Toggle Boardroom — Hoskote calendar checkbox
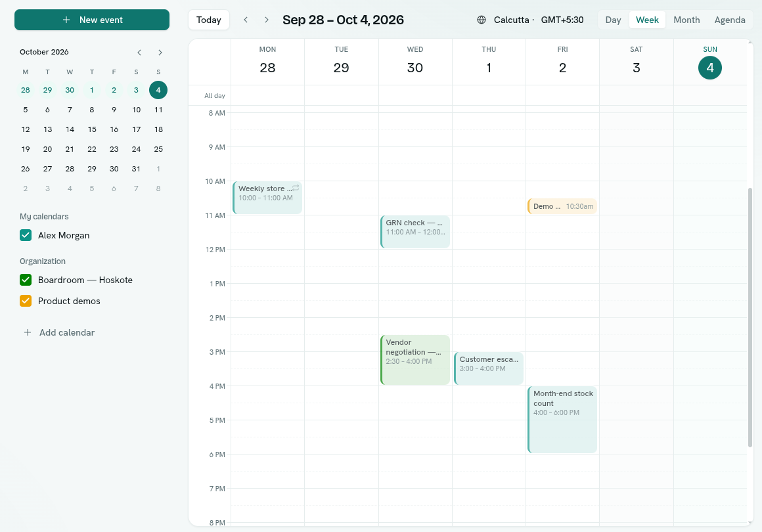The image size is (762, 532). tap(26, 280)
